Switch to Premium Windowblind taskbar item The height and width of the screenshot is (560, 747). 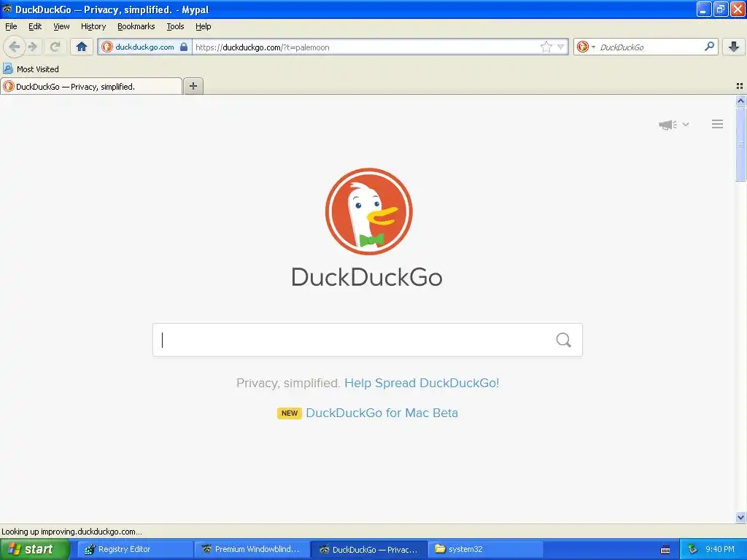(x=252, y=549)
